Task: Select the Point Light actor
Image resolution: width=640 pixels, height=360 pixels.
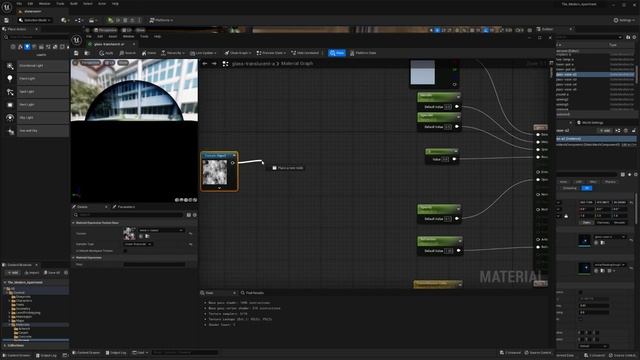Action: coord(35,78)
